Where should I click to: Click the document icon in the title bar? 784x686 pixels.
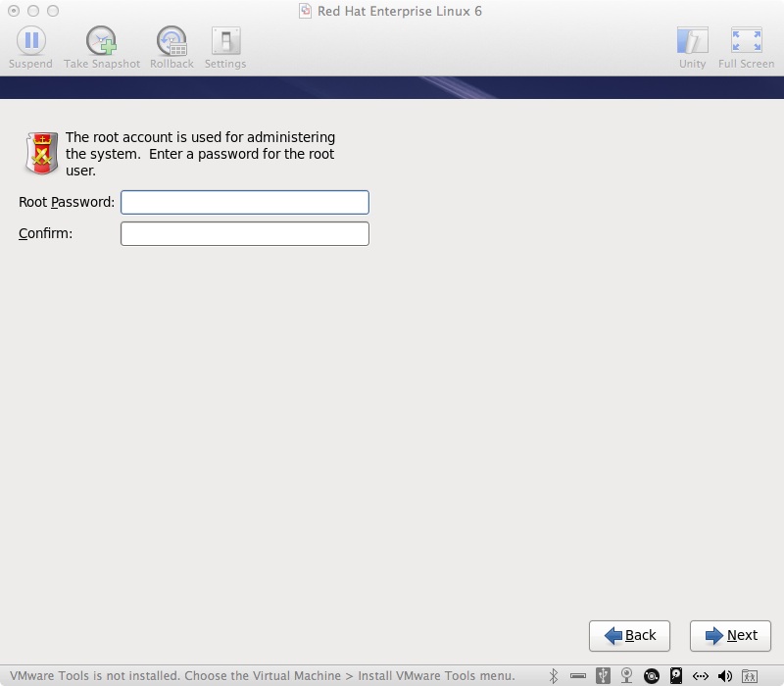point(305,11)
